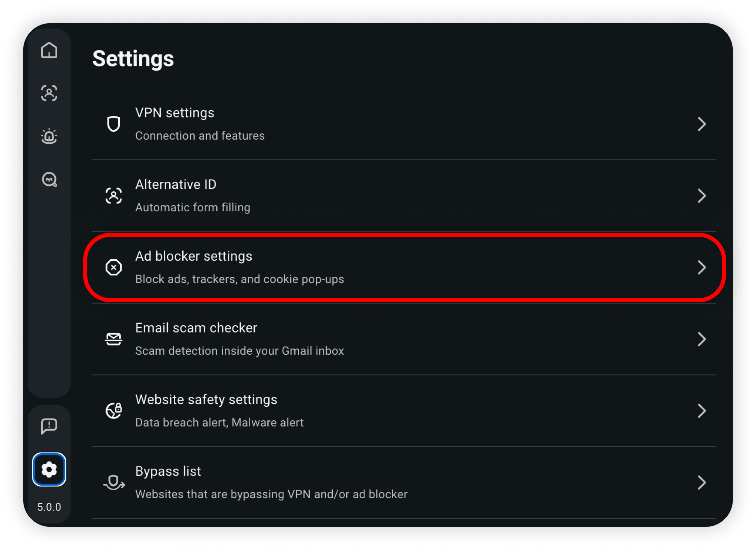Click the envelope icon beside Email scam checker
Image resolution: width=756 pixels, height=550 pixels.
(113, 339)
